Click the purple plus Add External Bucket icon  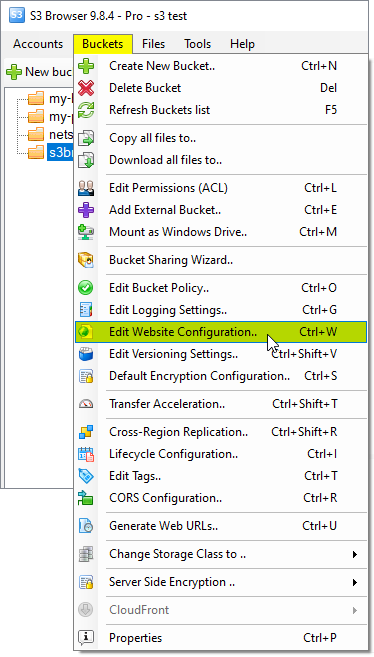click(86, 210)
